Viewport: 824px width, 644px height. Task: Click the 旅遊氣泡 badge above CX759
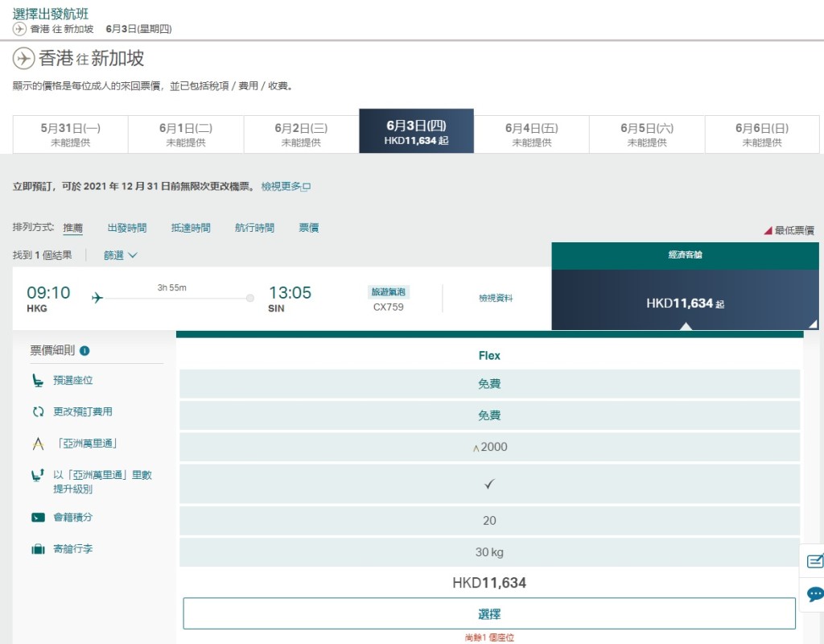[389, 292]
